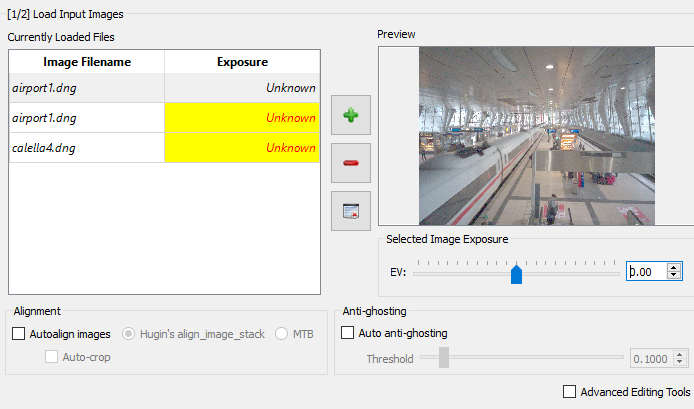Click the clear list window icon
The image size is (694, 409).
point(351,211)
